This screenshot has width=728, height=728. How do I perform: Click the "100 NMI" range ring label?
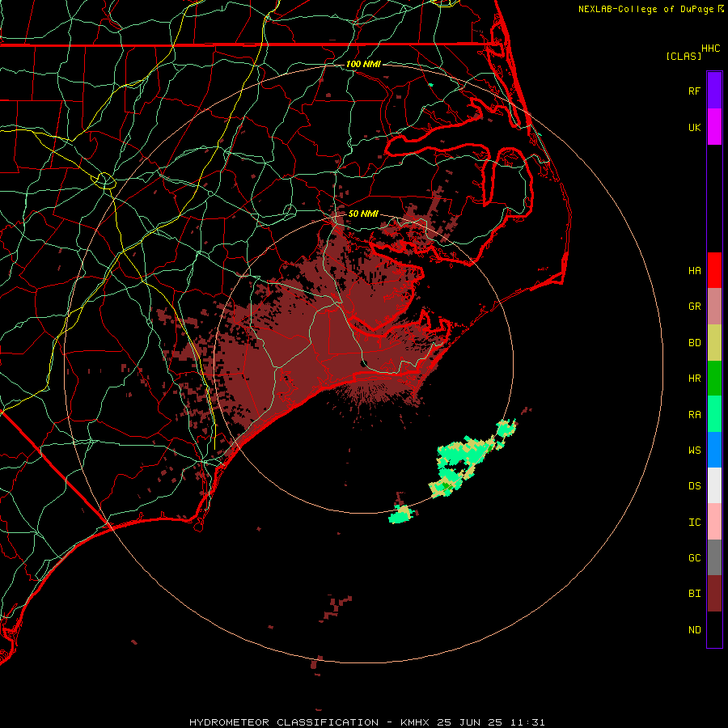tap(363, 64)
